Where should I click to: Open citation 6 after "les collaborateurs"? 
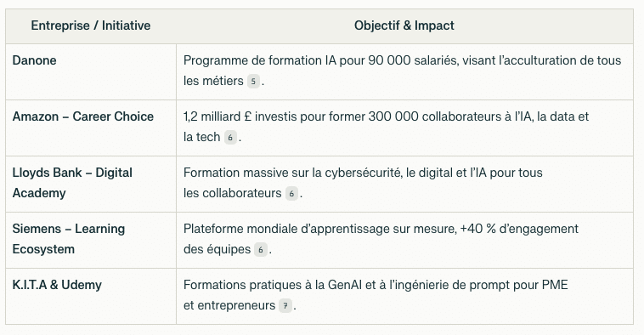pos(291,194)
